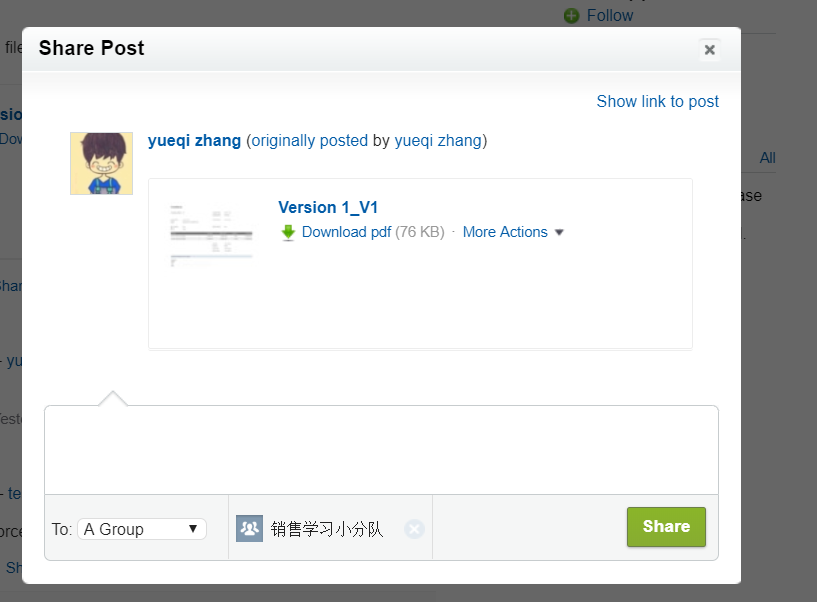Click the 销售学习小分队 group name
This screenshot has height=602, width=817.
[x=327, y=530]
